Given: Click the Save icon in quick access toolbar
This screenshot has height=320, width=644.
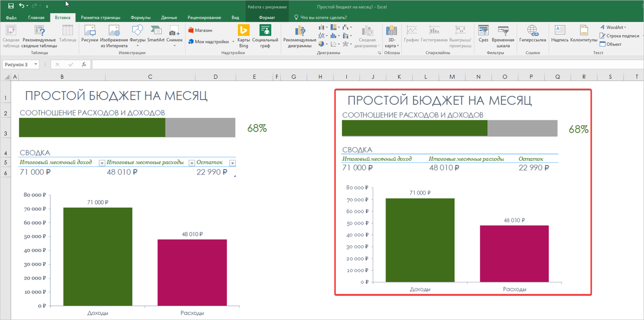Looking at the screenshot, I should coord(11,6).
